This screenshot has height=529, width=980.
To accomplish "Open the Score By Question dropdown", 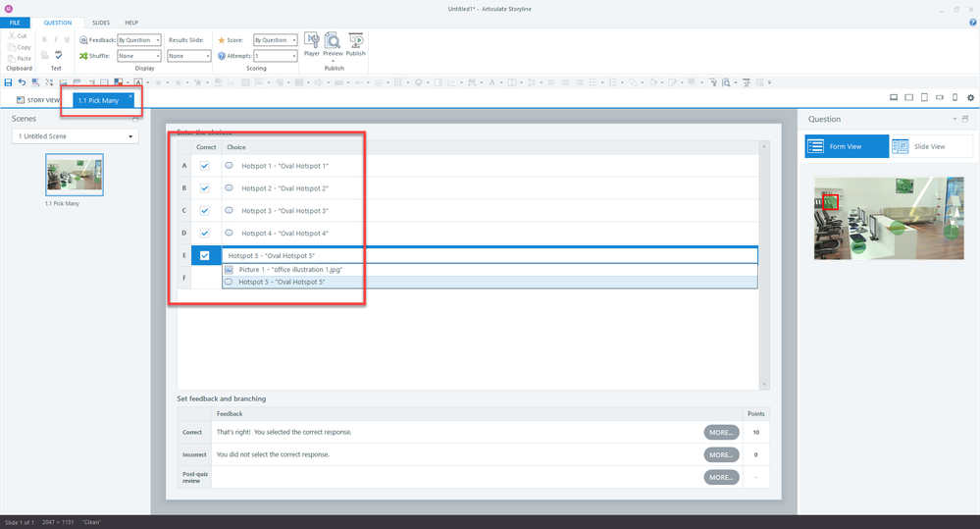I will pos(275,40).
